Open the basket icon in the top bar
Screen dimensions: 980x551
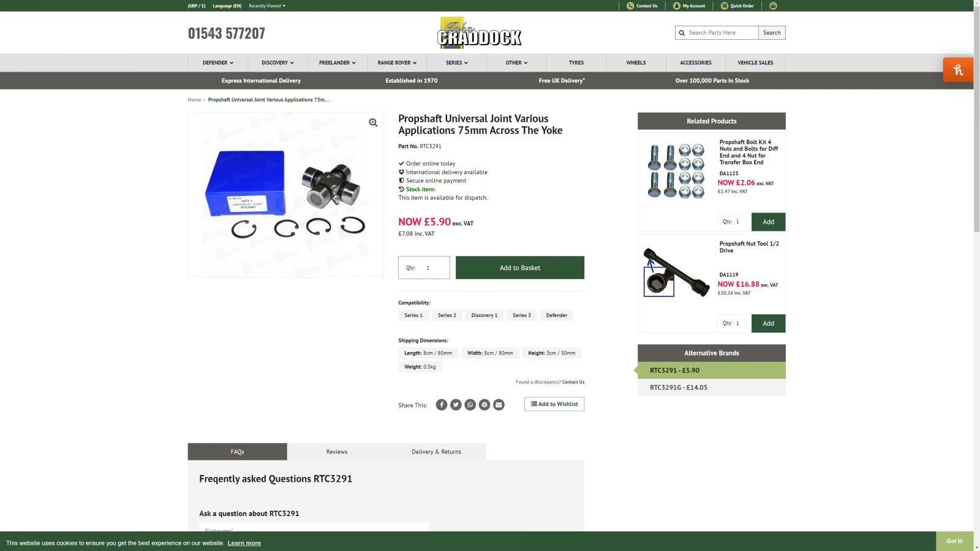pyautogui.click(x=773, y=6)
